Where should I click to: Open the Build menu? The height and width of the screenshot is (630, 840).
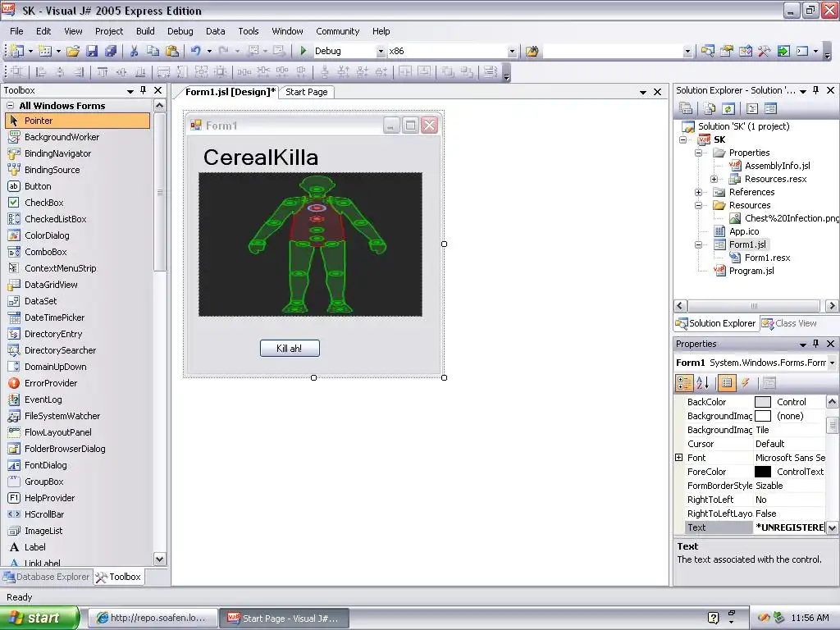pyautogui.click(x=145, y=31)
